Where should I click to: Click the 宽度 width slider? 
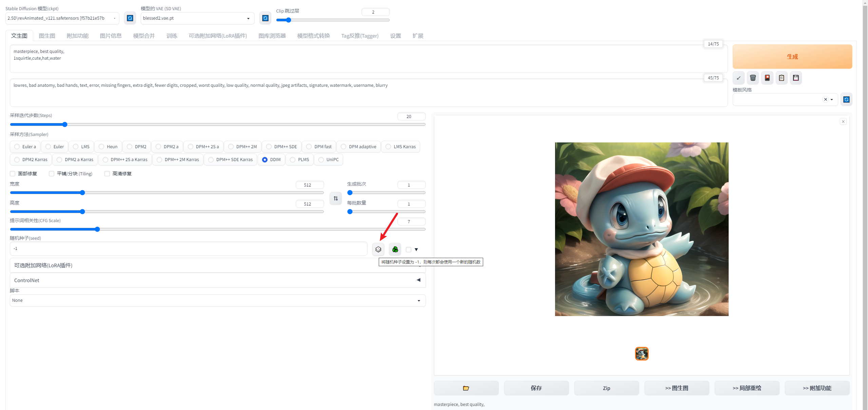tap(167, 193)
